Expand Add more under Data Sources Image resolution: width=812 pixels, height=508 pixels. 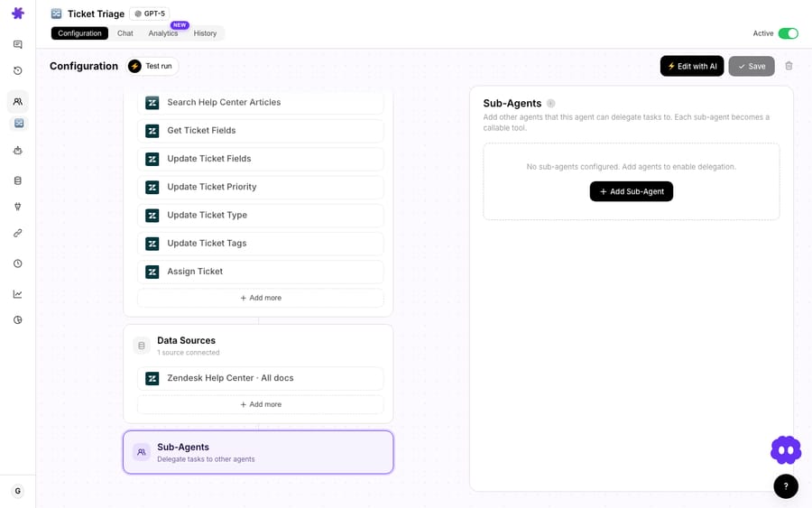click(x=261, y=404)
